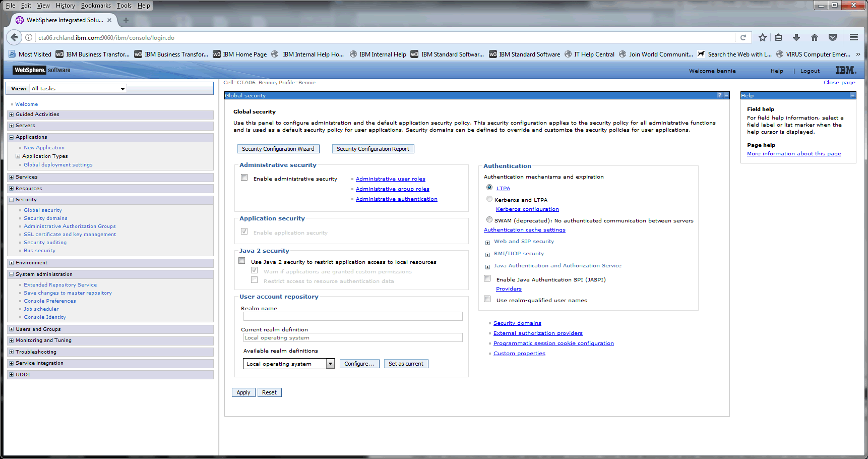Screen dimensions: 868x459
Task: Open the browser hamburger menu
Action: tap(854, 37)
